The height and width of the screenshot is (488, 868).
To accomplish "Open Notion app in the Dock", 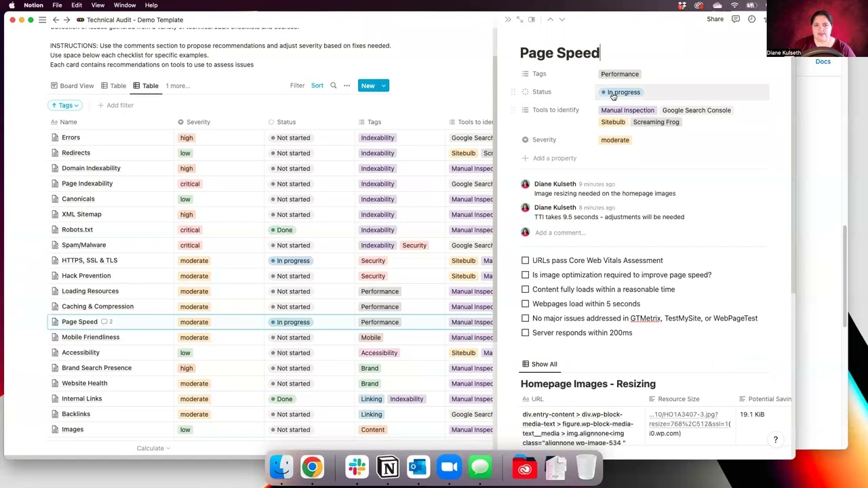I will (x=388, y=467).
